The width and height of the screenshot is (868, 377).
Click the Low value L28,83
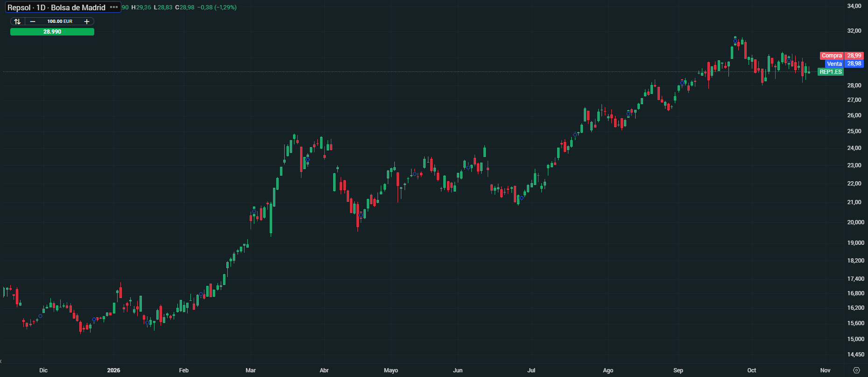click(x=163, y=7)
